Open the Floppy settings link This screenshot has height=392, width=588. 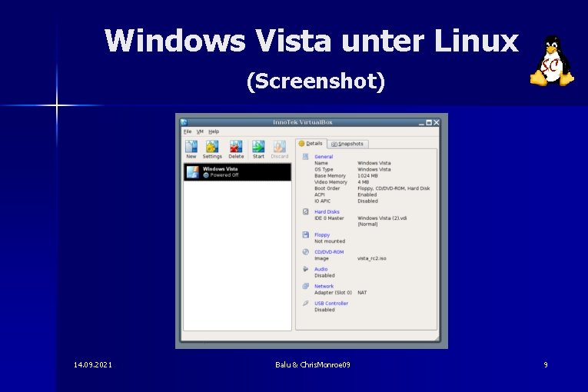[x=322, y=235]
